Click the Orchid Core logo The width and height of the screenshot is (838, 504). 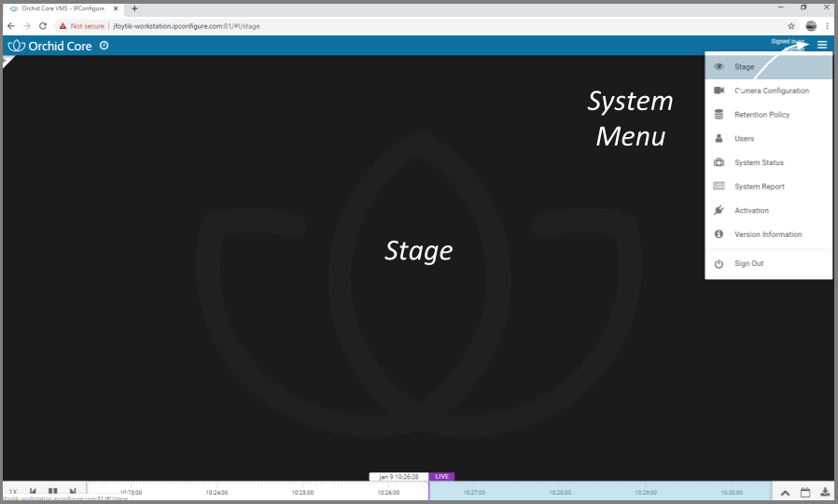(x=49, y=46)
